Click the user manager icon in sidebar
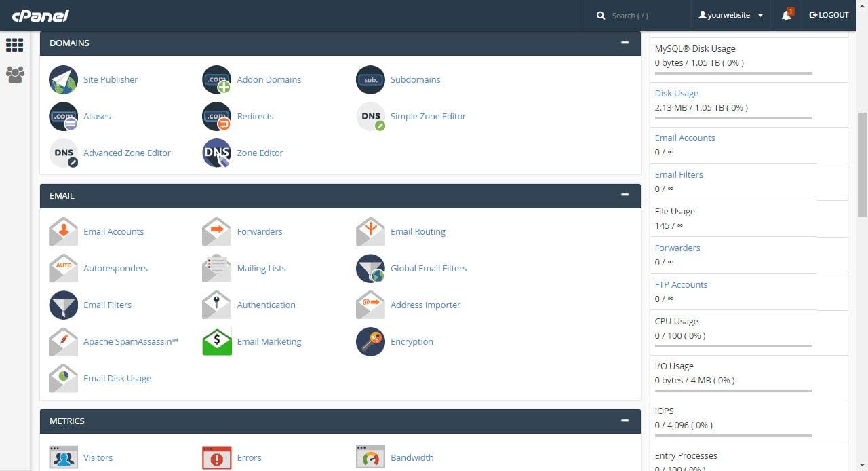Screen dimensions: 868x471 coord(14,75)
